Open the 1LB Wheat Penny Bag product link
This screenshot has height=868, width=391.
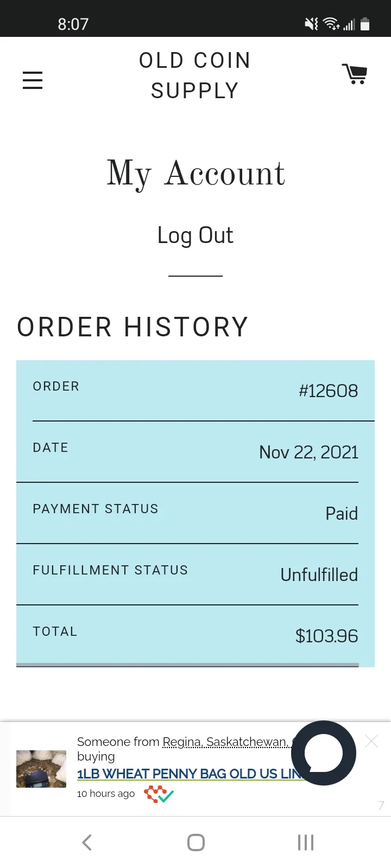[187, 774]
